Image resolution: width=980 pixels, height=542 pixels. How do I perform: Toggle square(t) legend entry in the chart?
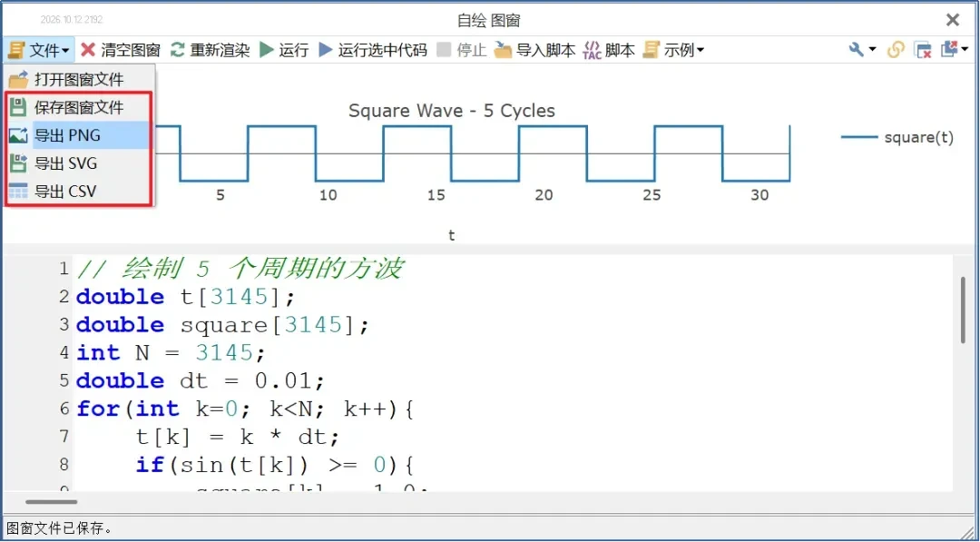(x=897, y=137)
